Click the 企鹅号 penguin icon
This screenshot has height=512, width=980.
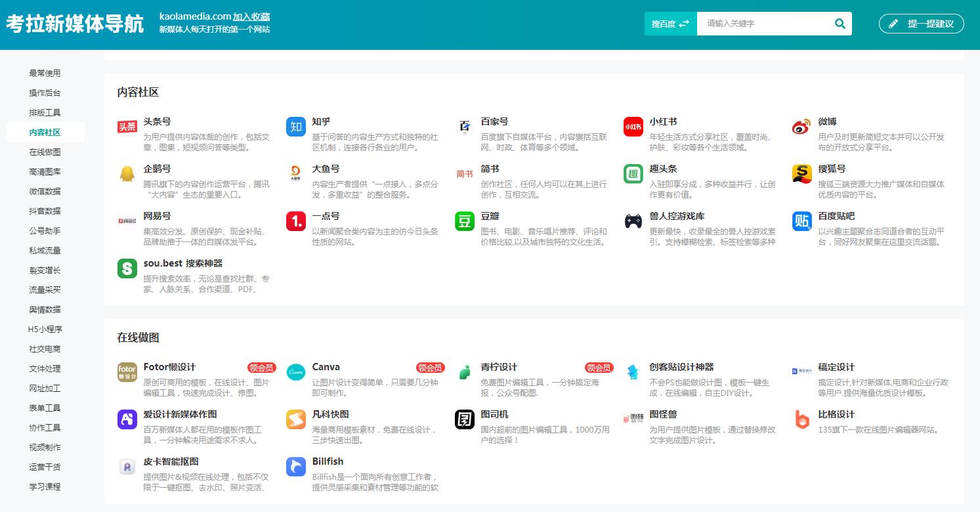tap(127, 174)
